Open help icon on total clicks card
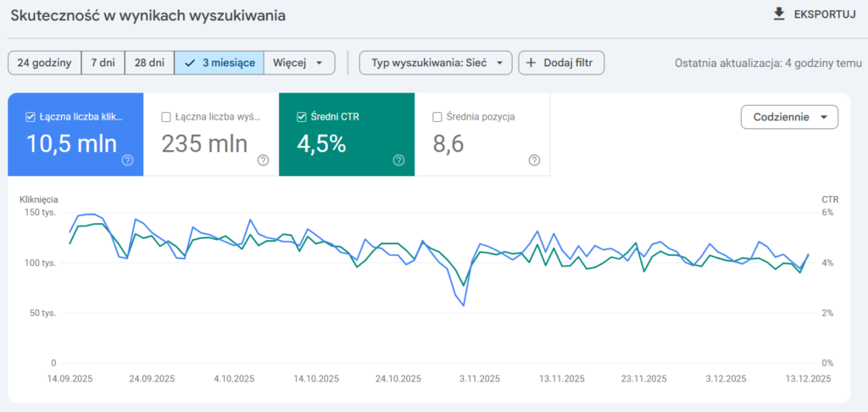Viewport: 868px width, 412px height. (x=127, y=159)
